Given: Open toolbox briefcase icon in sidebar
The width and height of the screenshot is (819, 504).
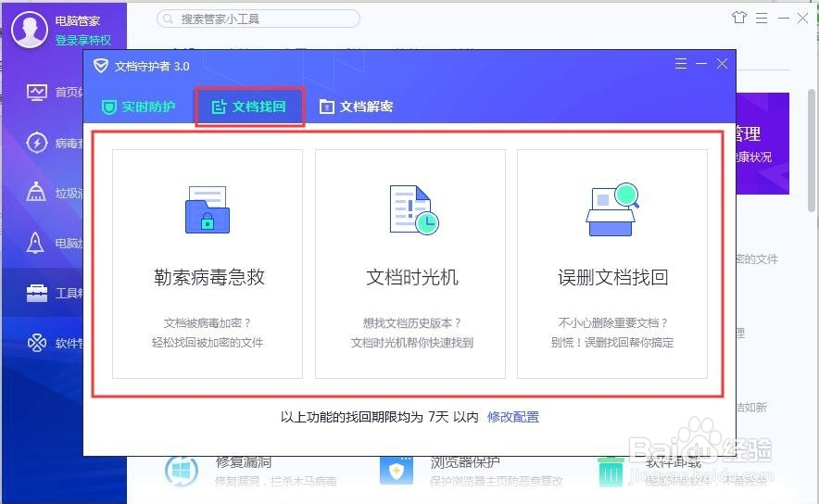Looking at the screenshot, I should tap(36, 293).
